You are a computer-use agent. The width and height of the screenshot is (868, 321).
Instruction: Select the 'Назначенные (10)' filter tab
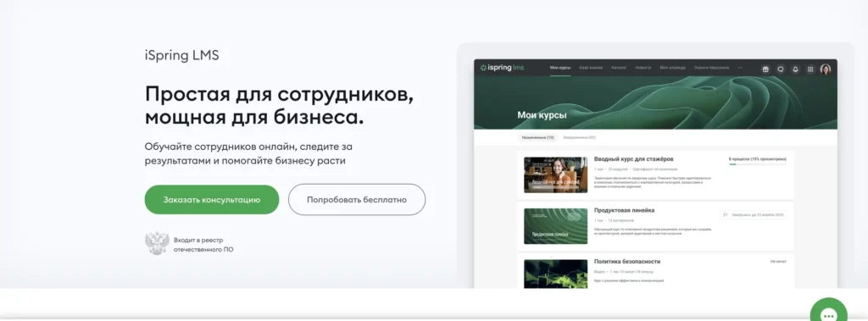pos(537,137)
